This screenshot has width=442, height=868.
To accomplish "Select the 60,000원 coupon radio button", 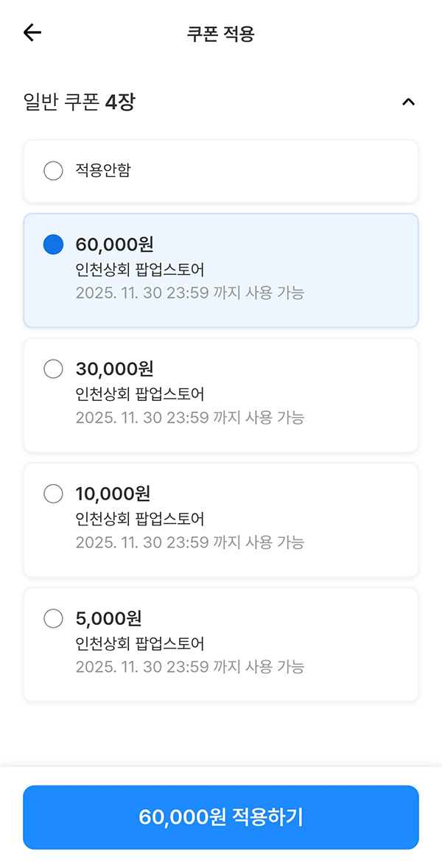I will [x=53, y=245].
